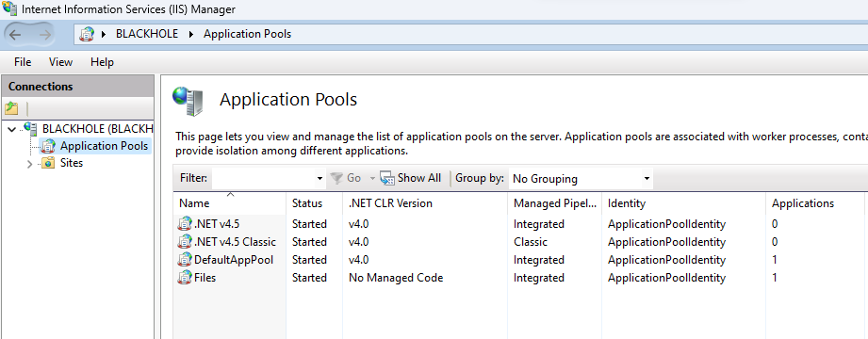Screen dimensions: 868x339
Task: Click the .NET v4.5 Classic pool icon
Action: [x=185, y=242]
